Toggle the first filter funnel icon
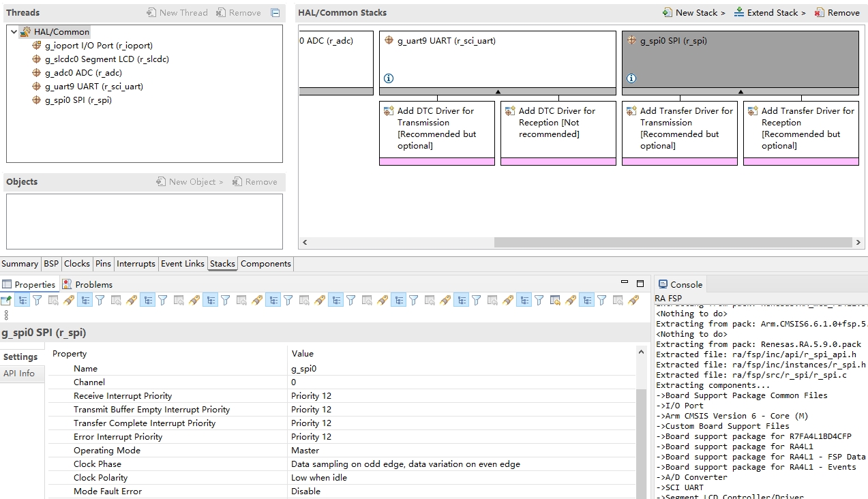 coord(38,300)
